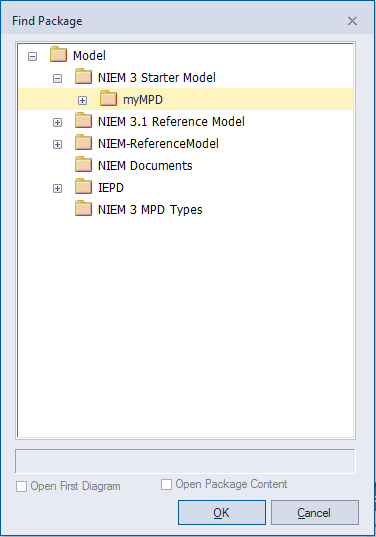Click the NIEM 3 MPD Types folder icon
Screen dimensions: 376x537
[x=83, y=209]
